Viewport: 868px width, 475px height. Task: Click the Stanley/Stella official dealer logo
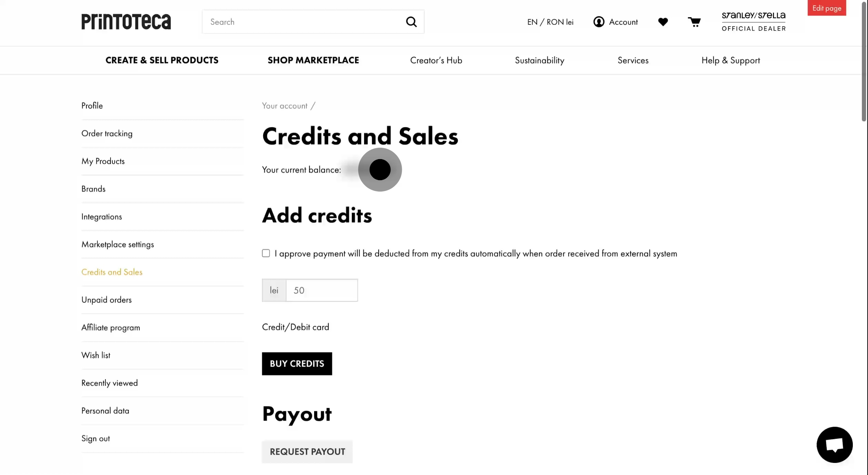[x=754, y=22]
